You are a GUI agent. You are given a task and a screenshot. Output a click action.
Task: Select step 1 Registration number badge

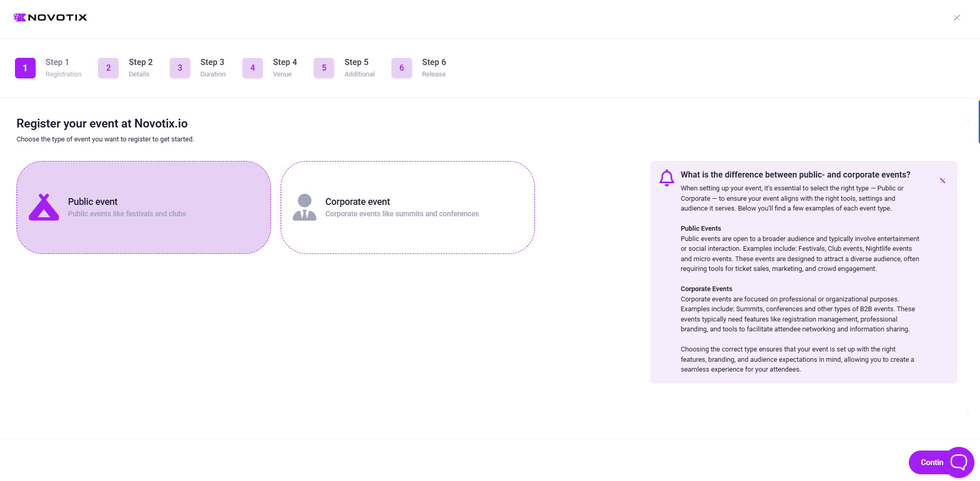click(25, 68)
